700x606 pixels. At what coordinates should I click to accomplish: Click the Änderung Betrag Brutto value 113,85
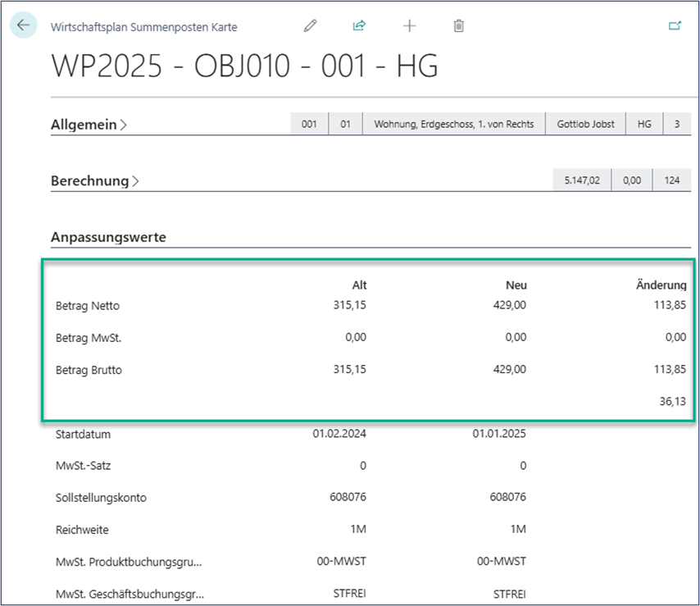point(669,370)
